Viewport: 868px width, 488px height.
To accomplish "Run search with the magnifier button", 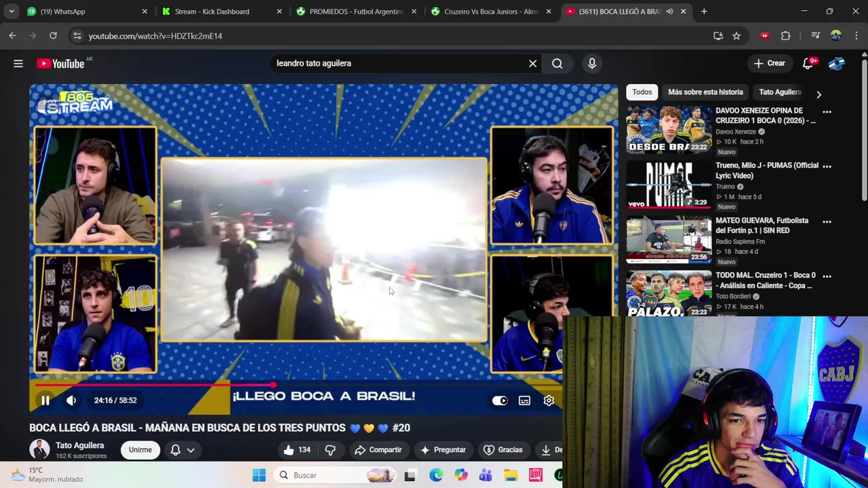I will [557, 63].
